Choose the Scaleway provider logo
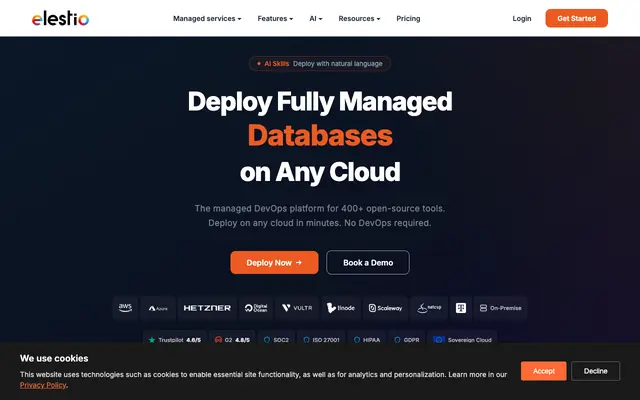 tap(385, 308)
